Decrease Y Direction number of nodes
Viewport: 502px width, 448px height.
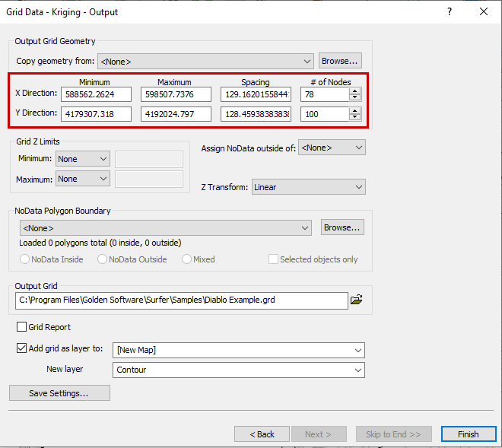click(x=354, y=117)
